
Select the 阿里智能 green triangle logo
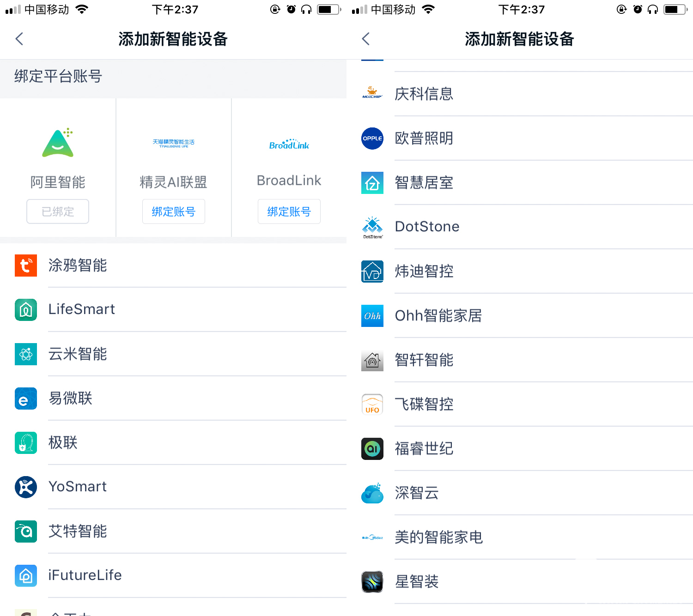tap(58, 143)
